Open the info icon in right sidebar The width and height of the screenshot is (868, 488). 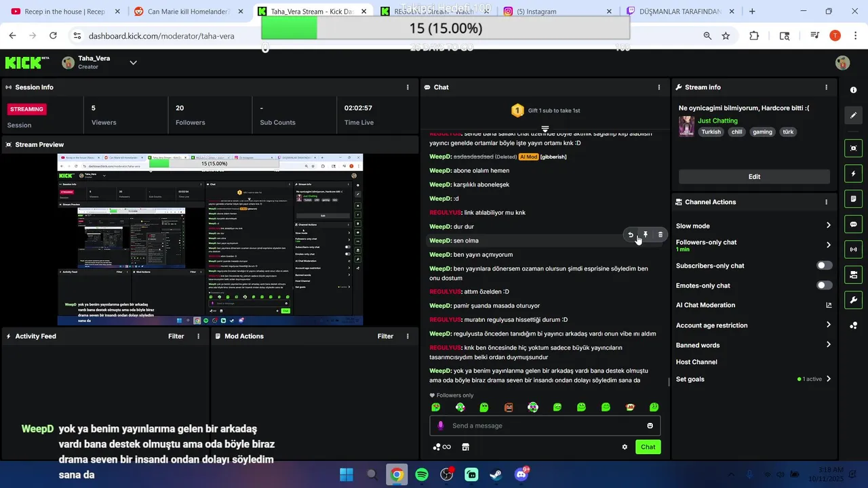click(853, 89)
